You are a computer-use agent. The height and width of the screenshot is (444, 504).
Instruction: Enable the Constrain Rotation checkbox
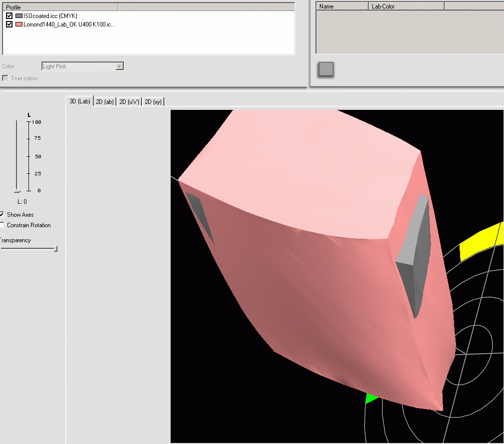(2, 225)
